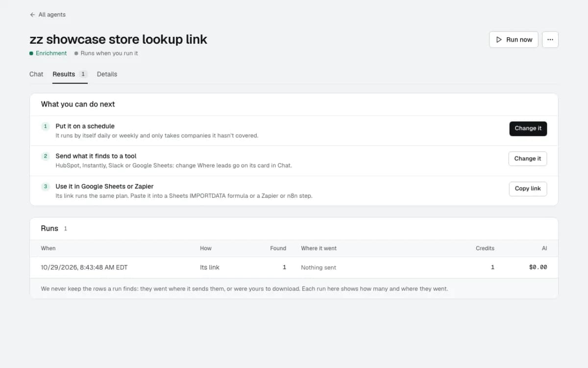588x368 pixels.
Task: Click Change it for Put it on a schedule
Action: coord(528,129)
